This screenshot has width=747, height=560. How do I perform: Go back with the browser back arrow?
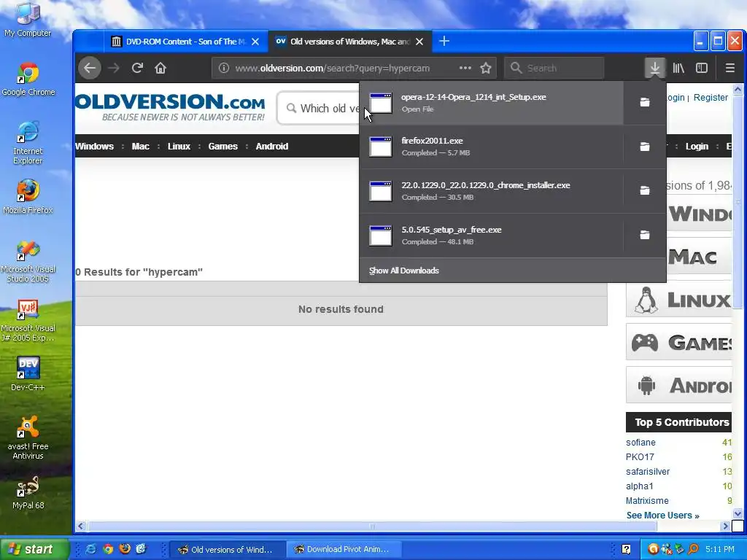coord(90,68)
